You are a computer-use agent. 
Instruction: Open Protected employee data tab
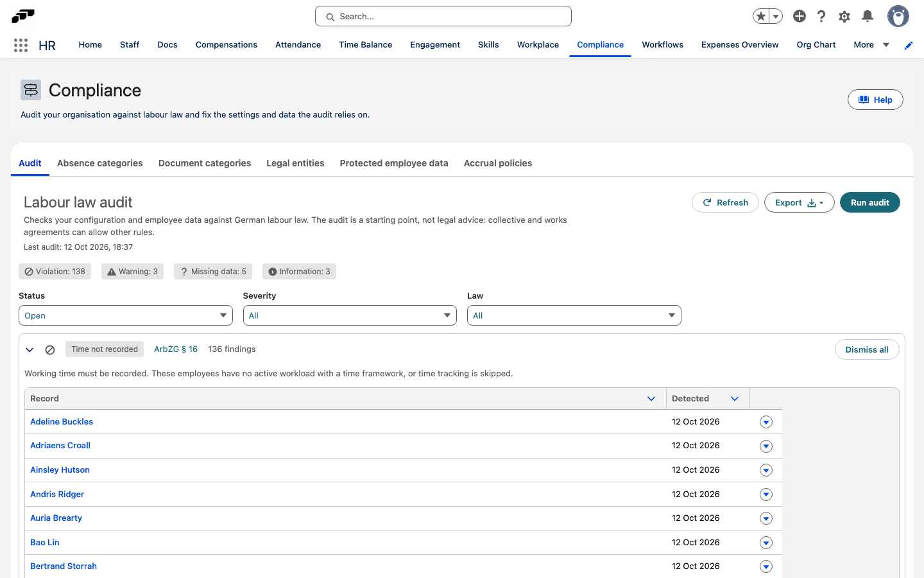coord(394,163)
